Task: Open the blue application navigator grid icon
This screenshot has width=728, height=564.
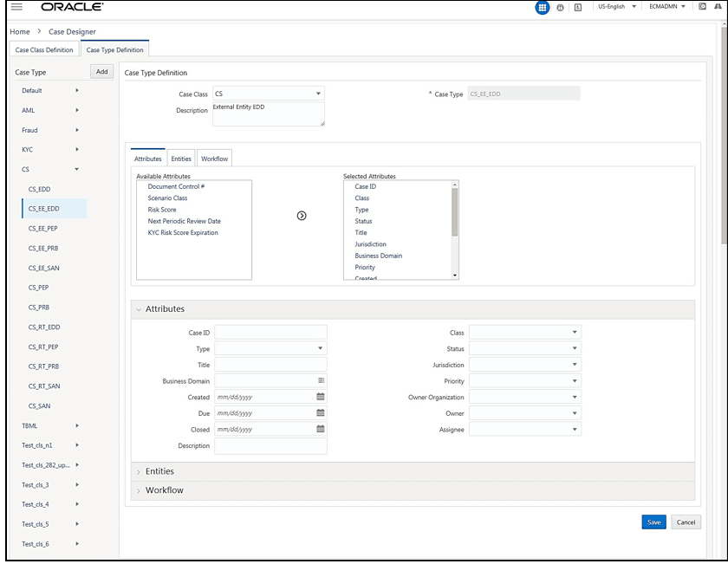Action: pos(543,7)
